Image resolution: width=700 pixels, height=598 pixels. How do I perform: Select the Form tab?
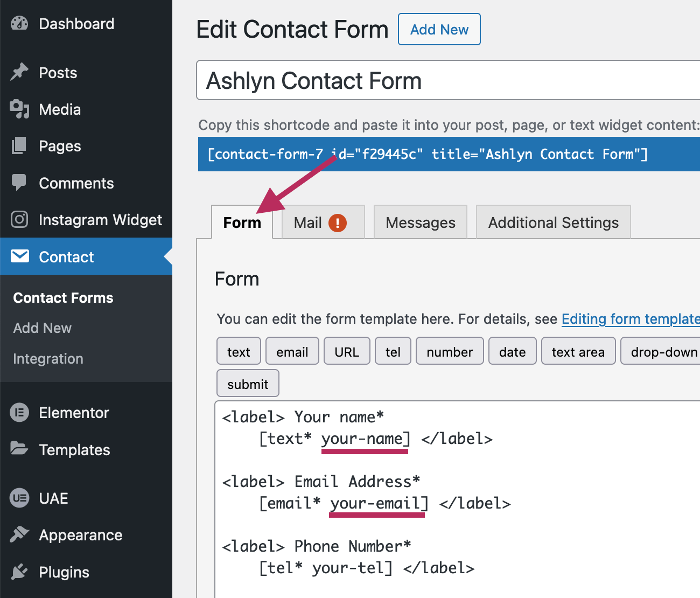click(242, 222)
